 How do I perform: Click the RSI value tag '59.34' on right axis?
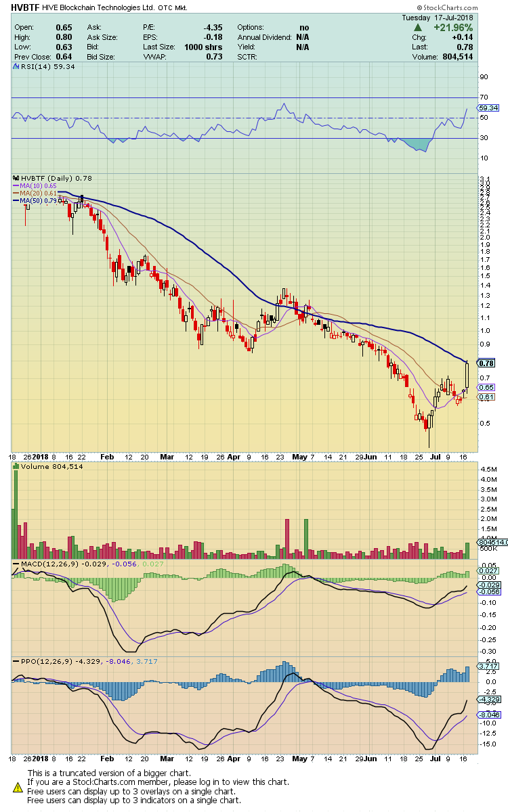point(488,108)
